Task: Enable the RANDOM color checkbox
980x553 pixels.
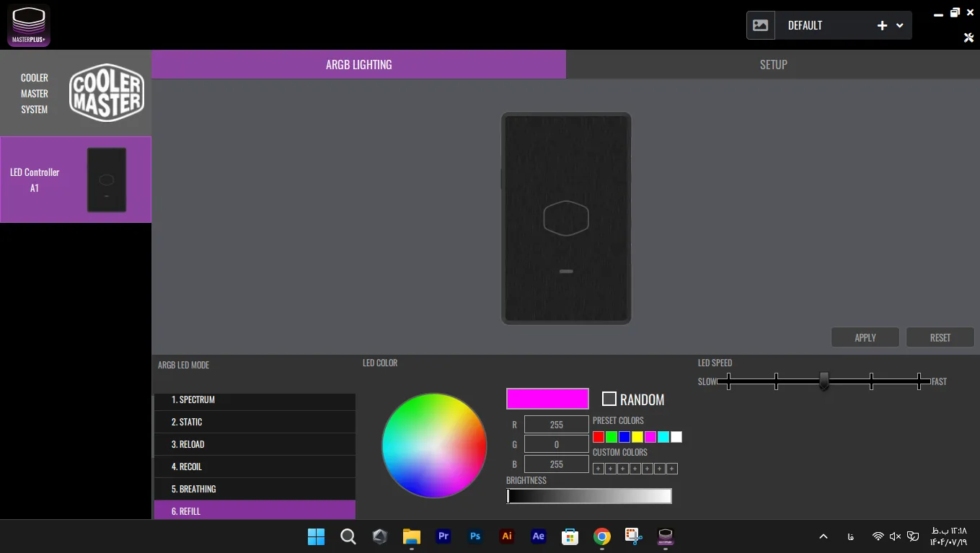Action: (x=609, y=399)
